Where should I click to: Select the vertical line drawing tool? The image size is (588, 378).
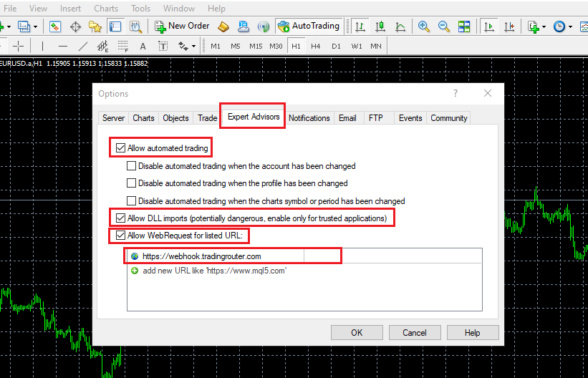pyautogui.click(x=42, y=46)
